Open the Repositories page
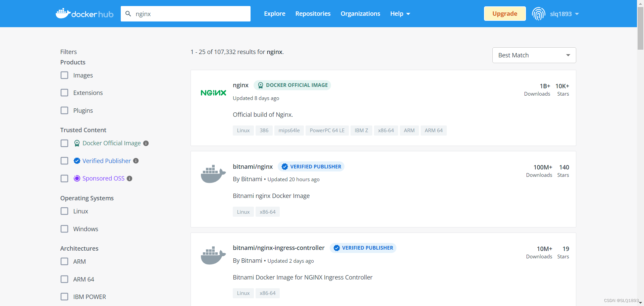This screenshot has width=644, height=306. tap(313, 14)
